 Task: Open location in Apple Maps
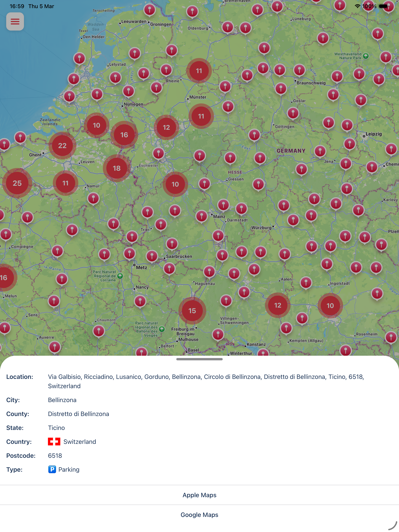coord(199,495)
